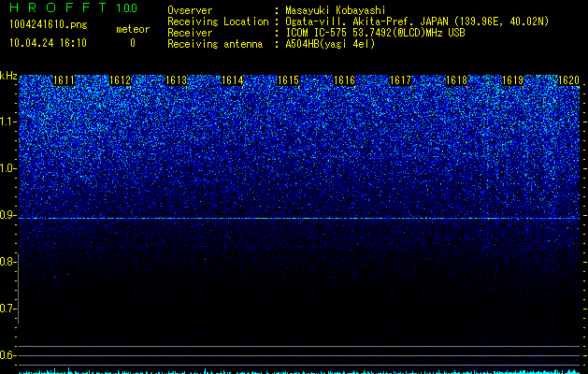Screen dimensions: 588x374
Task: Click the 1613 time marker
Action: (177, 80)
